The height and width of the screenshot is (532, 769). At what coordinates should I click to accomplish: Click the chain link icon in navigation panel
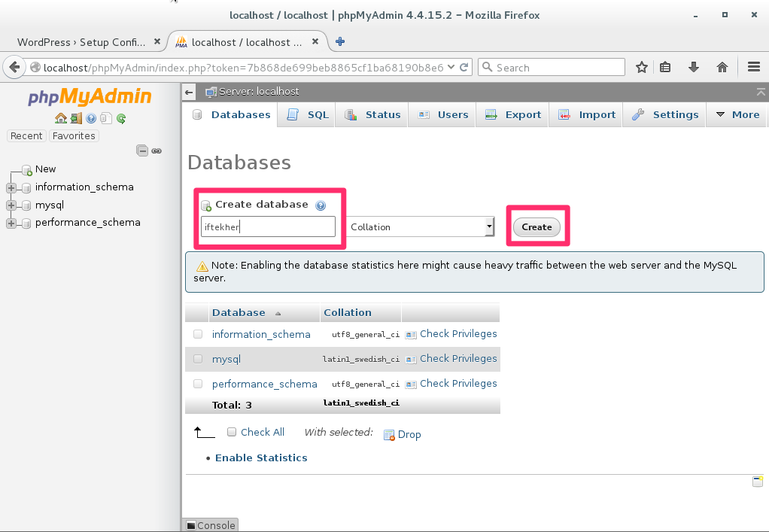(x=157, y=150)
